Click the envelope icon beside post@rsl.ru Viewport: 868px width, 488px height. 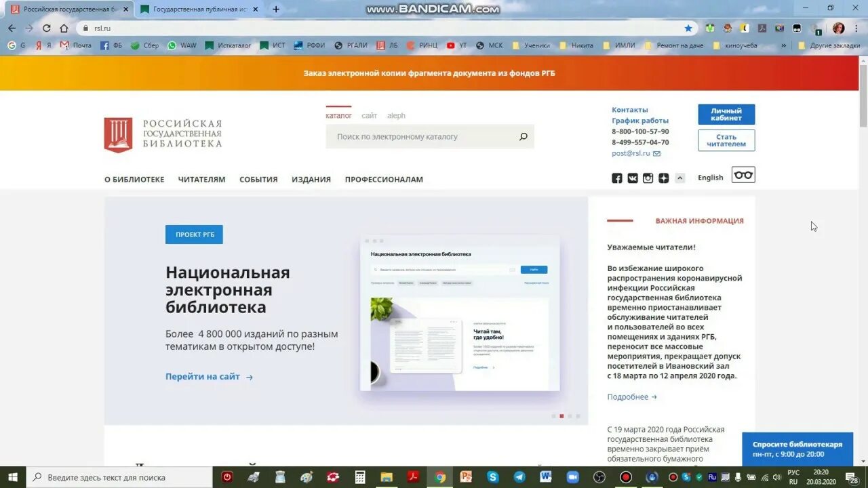click(x=656, y=154)
